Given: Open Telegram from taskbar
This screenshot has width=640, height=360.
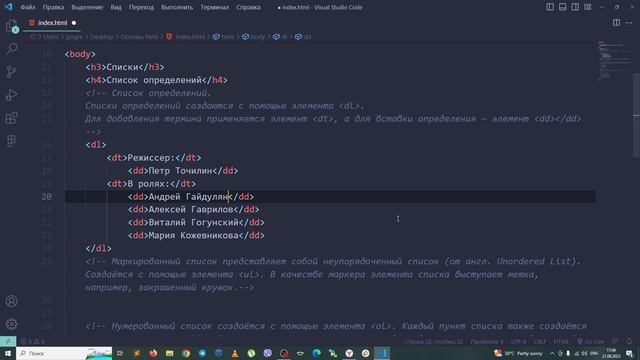Looking at the screenshot, I should pos(202,353).
